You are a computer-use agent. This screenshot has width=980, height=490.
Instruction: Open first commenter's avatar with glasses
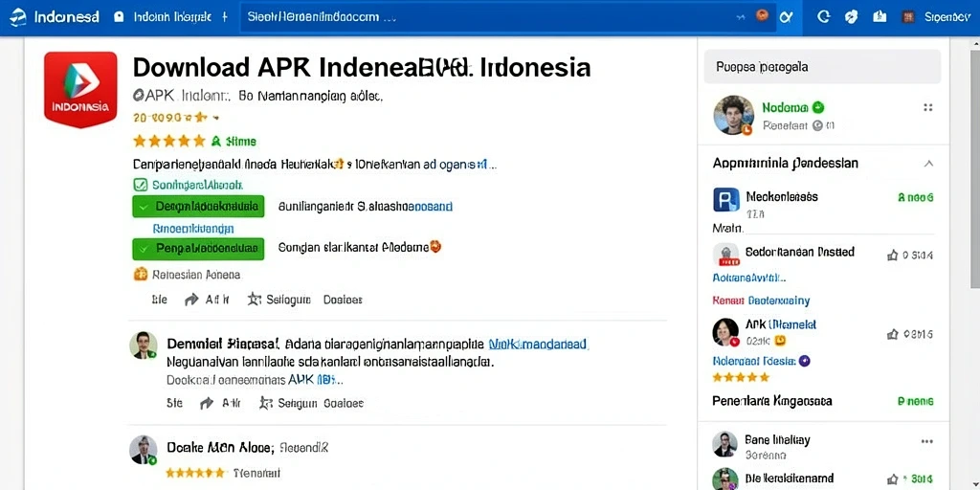pyautogui.click(x=144, y=345)
